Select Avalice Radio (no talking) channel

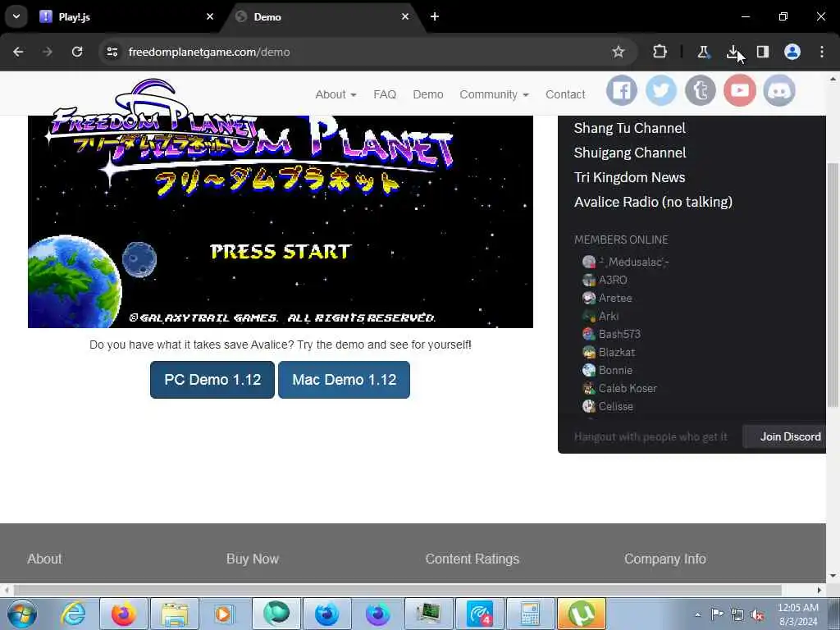pos(653,202)
